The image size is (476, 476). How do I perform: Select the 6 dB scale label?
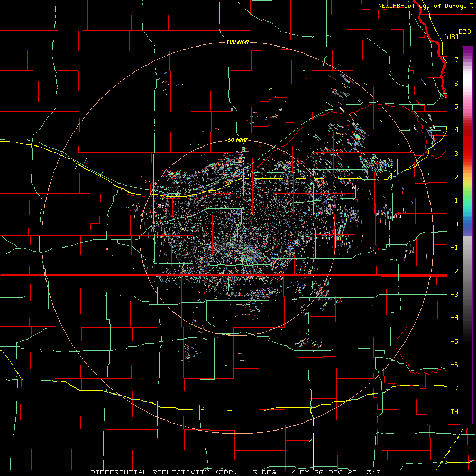(x=456, y=83)
